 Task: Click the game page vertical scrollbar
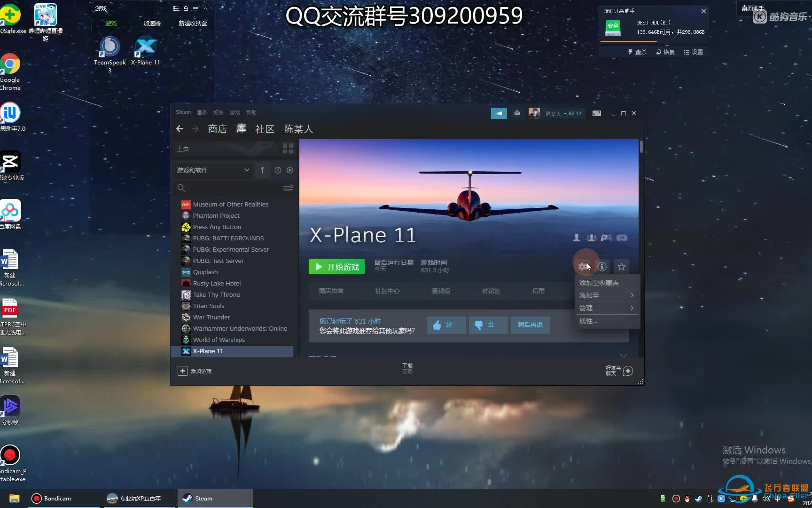coord(641,146)
